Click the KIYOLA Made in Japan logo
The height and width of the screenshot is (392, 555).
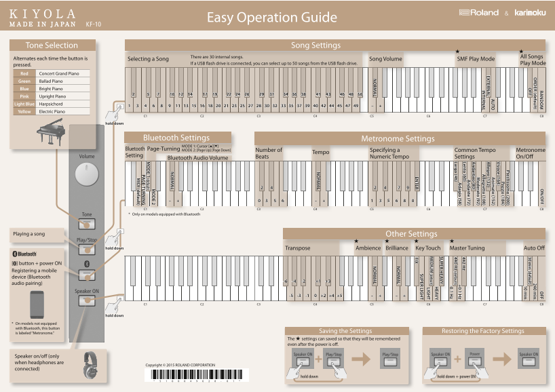coord(43,18)
